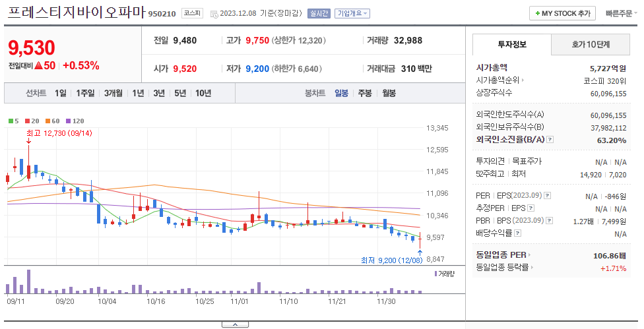Click the 거래량 value 32,988
The height and width of the screenshot is (329, 644).
click(x=408, y=41)
